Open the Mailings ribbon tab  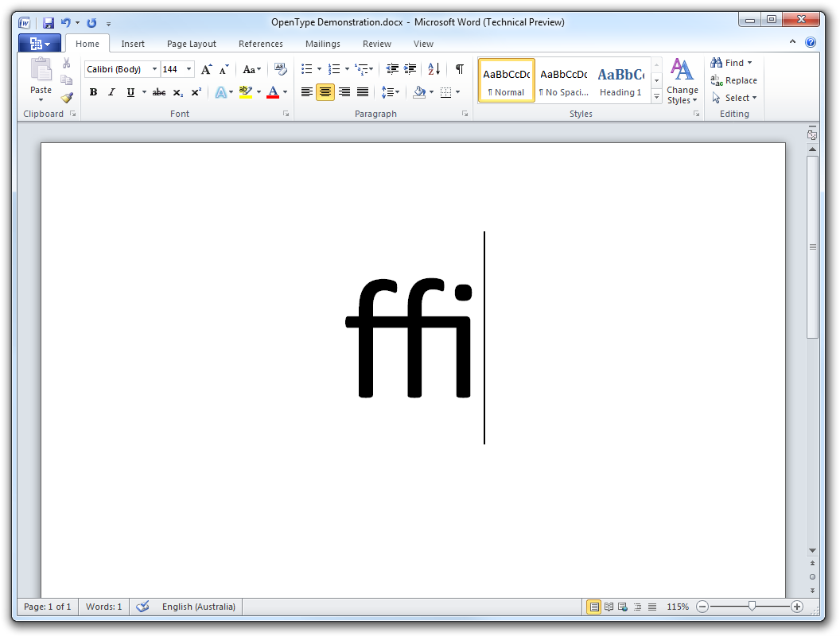click(x=322, y=44)
